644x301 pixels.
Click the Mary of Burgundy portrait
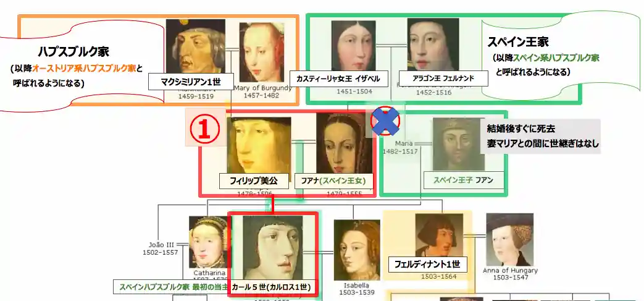click(x=262, y=52)
